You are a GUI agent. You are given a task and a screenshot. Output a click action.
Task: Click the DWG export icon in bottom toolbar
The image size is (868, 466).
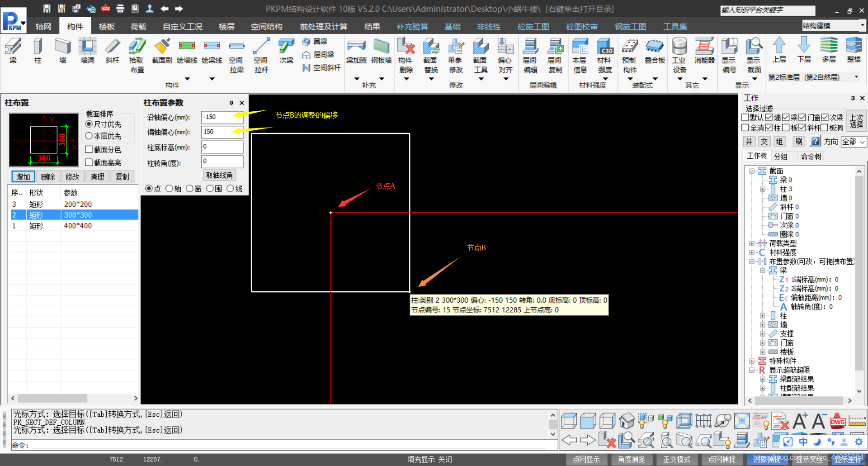point(838,421)
